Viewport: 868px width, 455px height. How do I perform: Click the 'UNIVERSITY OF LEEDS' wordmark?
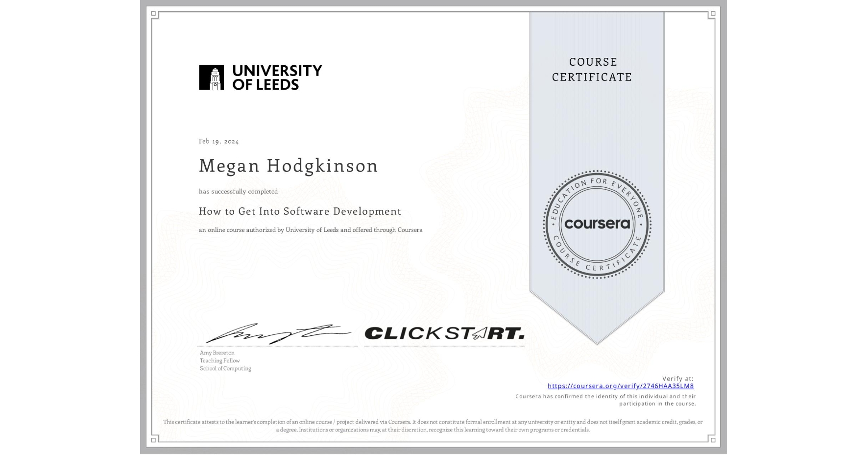tap(277, 77)
